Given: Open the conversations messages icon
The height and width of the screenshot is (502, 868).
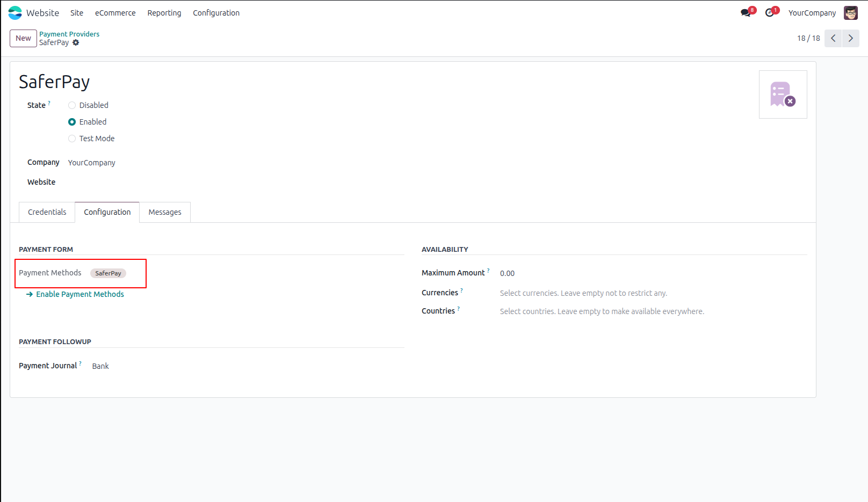Looking at the screenshot, I should (x=746, y=13).
